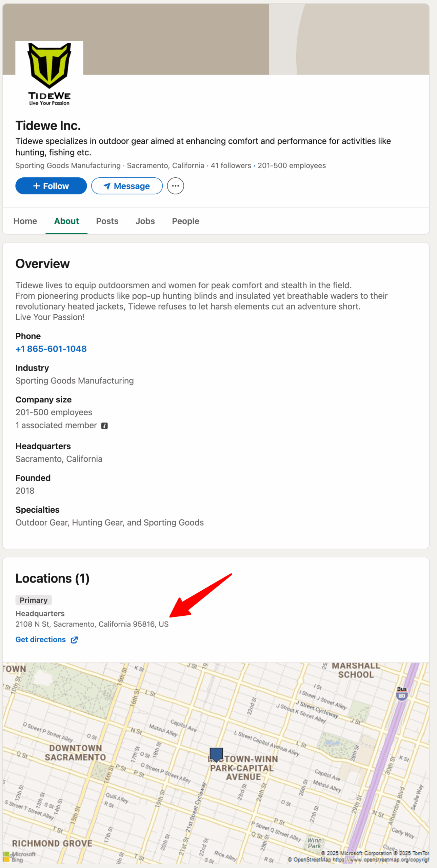Click the Get directions link
The width and height of the screenshot is (437, 868).
(x=41, y=639)
